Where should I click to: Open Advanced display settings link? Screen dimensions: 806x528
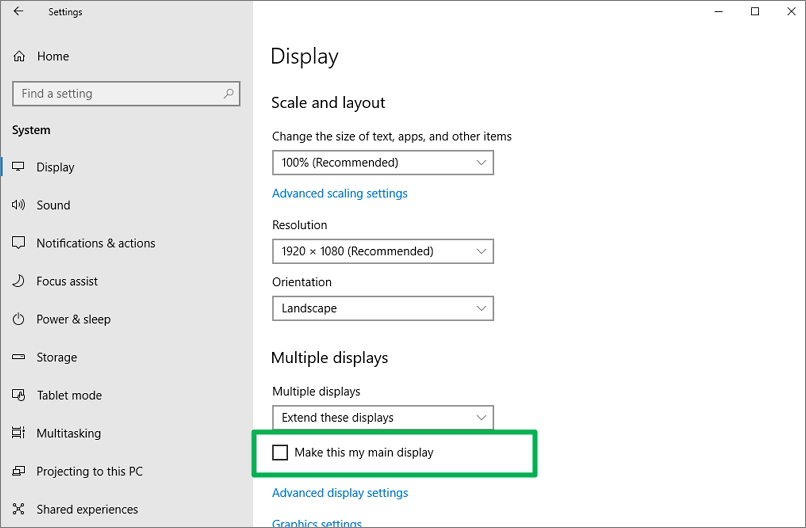click(340, 493)
